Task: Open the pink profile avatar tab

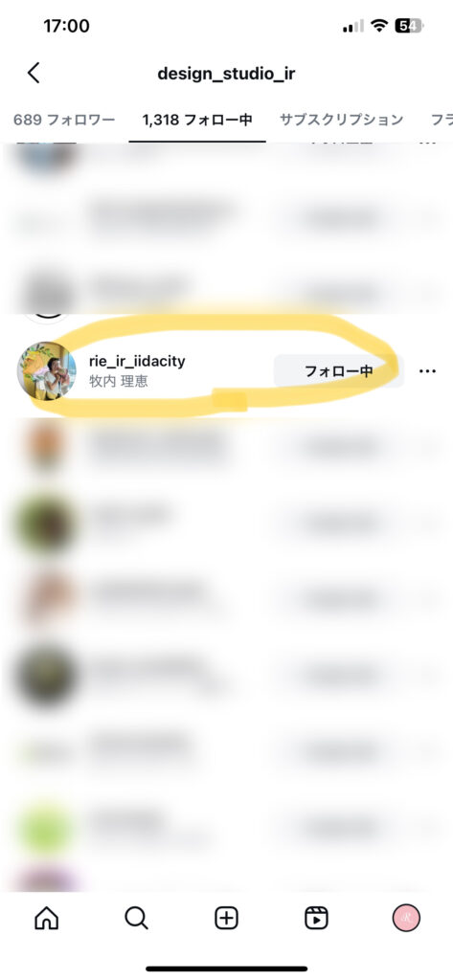Action: 406,918
